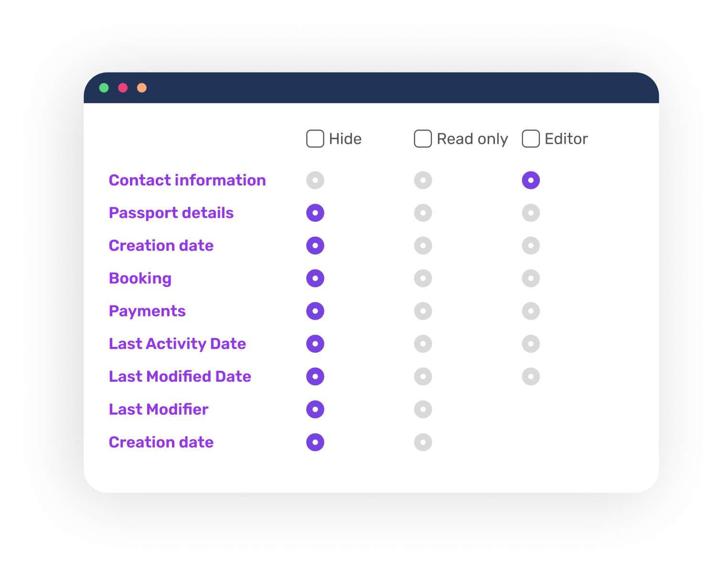Set Booking to Read only
The width and height of the screenshot is (728, 573).
423,278
